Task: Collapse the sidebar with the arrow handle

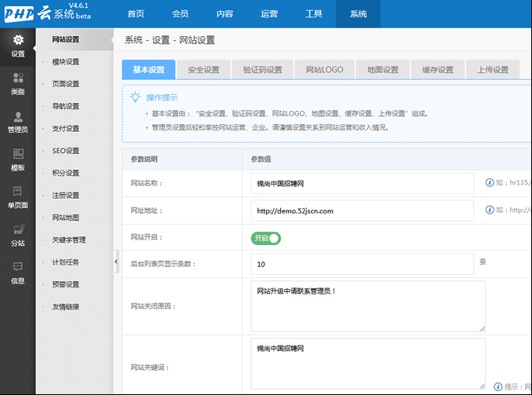Action: (116, 262)
